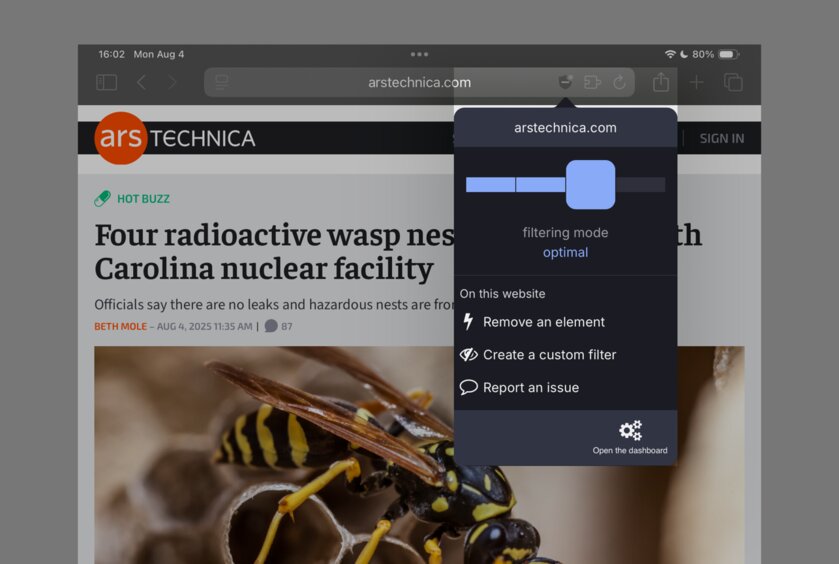Go back with the back arrow

tap(141, 82)
